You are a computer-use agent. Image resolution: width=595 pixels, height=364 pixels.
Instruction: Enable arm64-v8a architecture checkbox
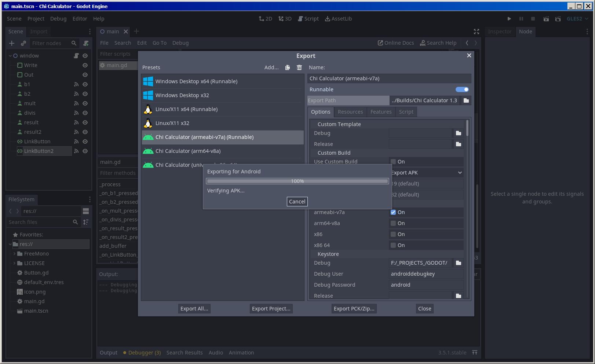[x=393, y=223]
